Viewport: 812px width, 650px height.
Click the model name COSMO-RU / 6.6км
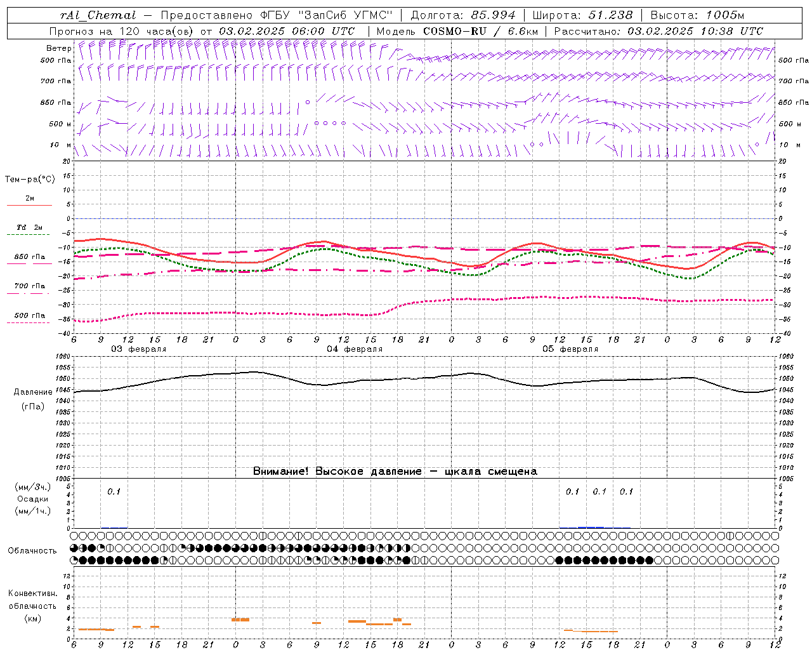480,31
